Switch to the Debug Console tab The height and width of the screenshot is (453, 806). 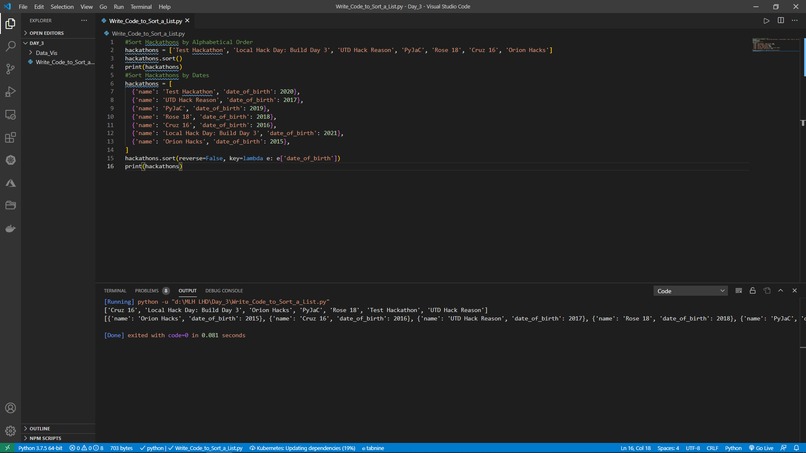(224, 291)
